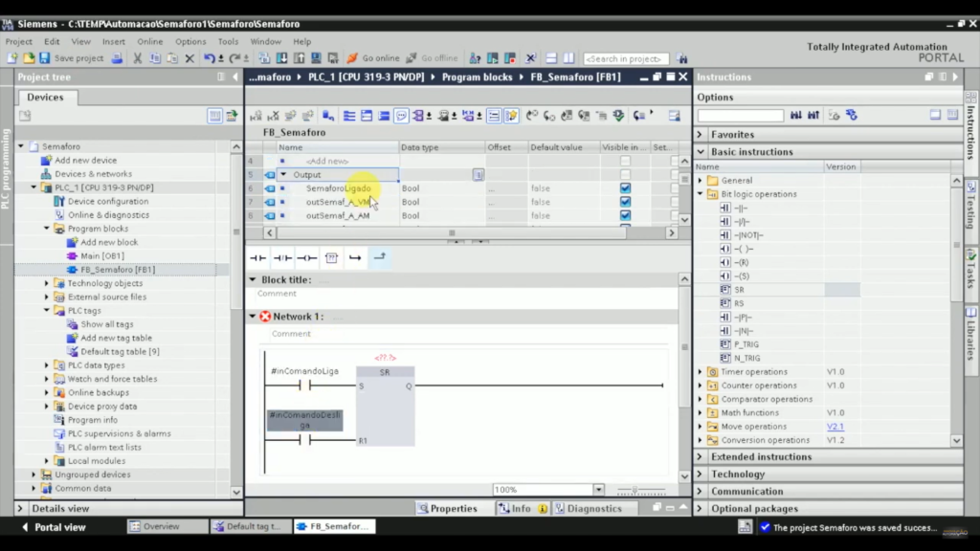The image size is (980, 551).
Task: Click the open branch icon
Action: point(355,258)
